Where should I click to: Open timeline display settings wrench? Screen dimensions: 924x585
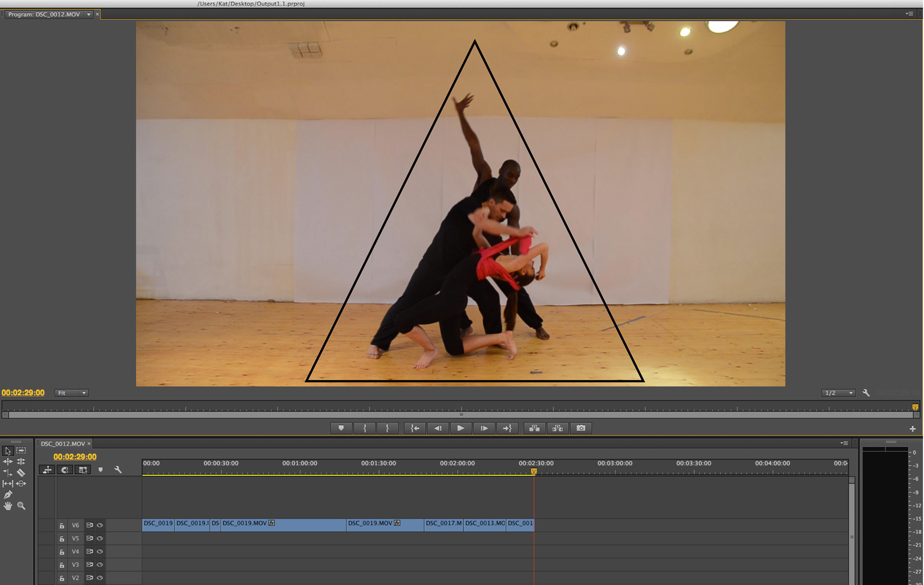click(118, 469)
